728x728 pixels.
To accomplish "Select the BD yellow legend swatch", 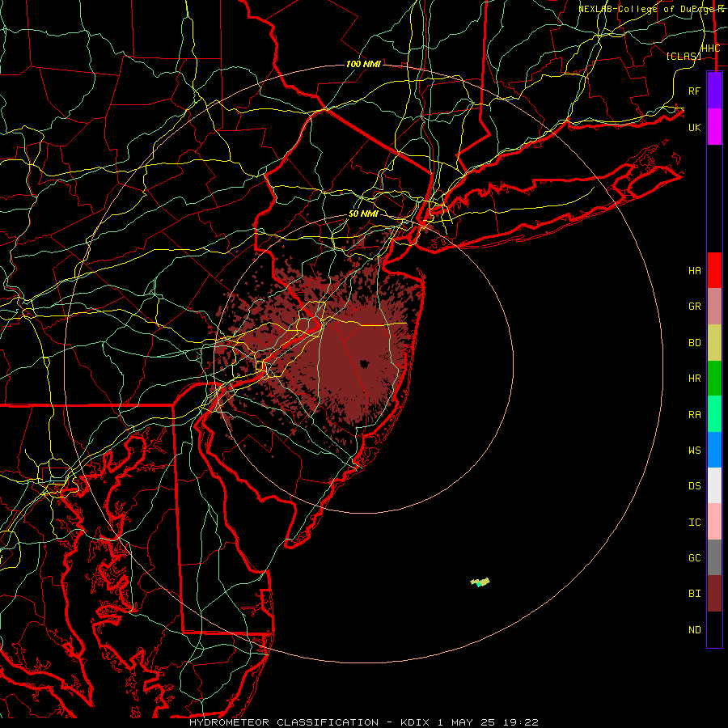I will [714, 343].
